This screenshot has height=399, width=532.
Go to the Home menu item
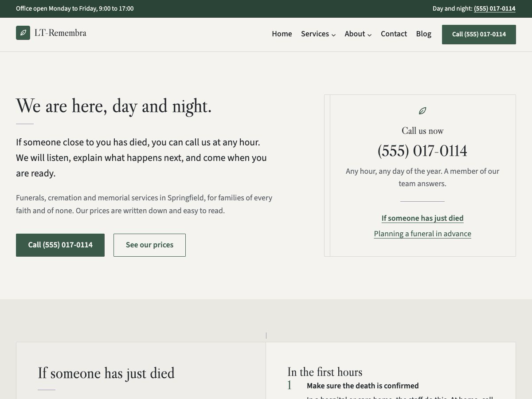(x=282, y=34)
